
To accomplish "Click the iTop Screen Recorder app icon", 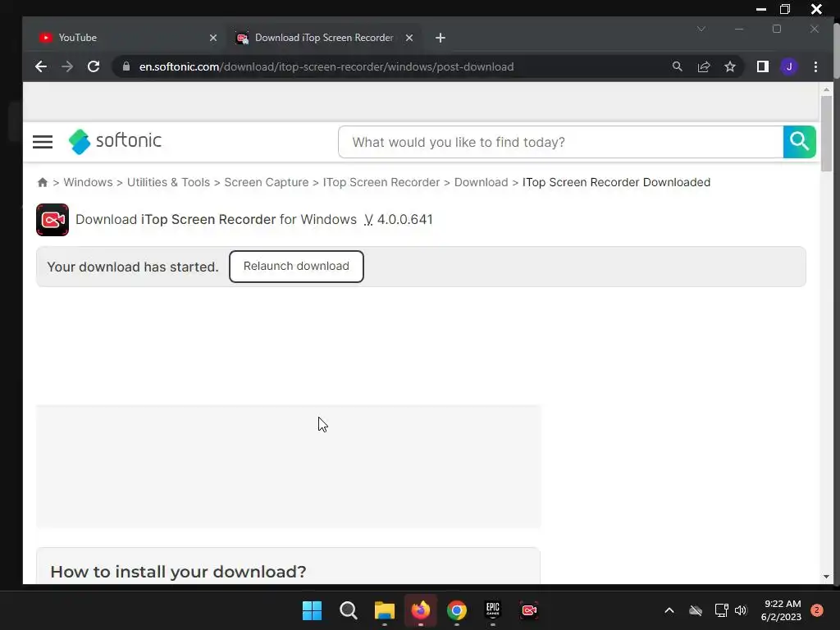I will [52, 220].
